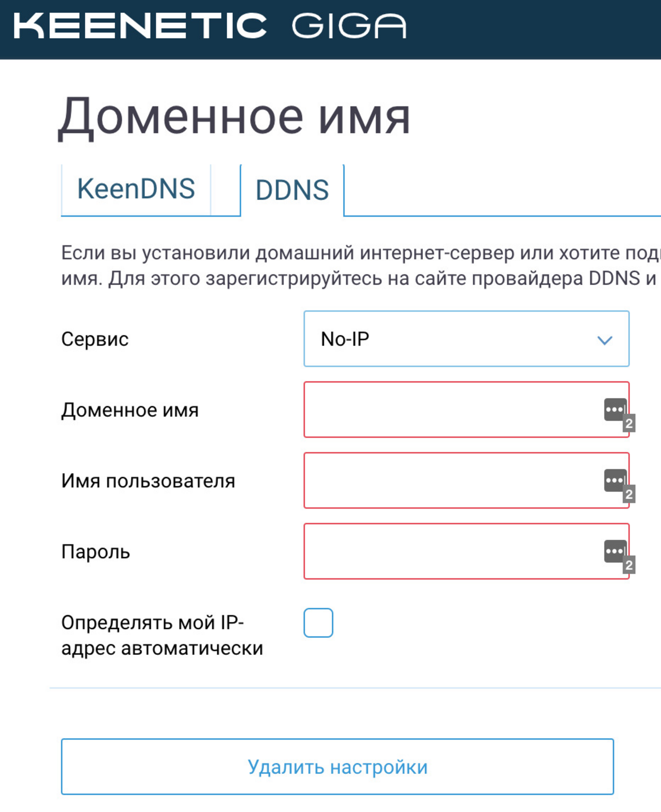The image size is (661, 812).
Task: Click password manager icon in Доменное имя field
Action: coord(615,410)
